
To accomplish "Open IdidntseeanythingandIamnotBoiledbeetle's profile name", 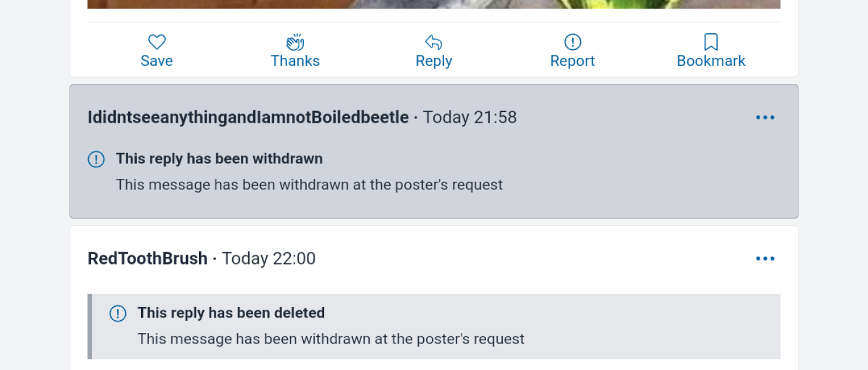I will click(248, 117).
